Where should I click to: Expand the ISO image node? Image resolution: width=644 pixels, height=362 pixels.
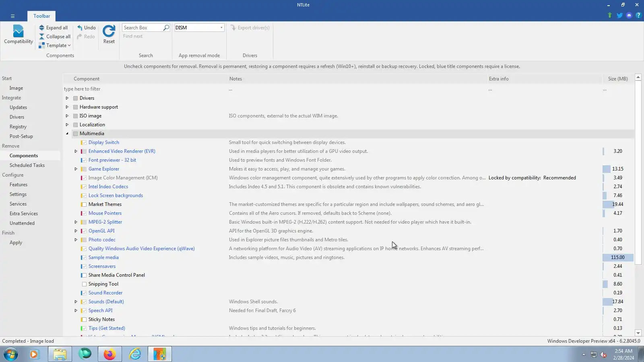coord(67,116)
